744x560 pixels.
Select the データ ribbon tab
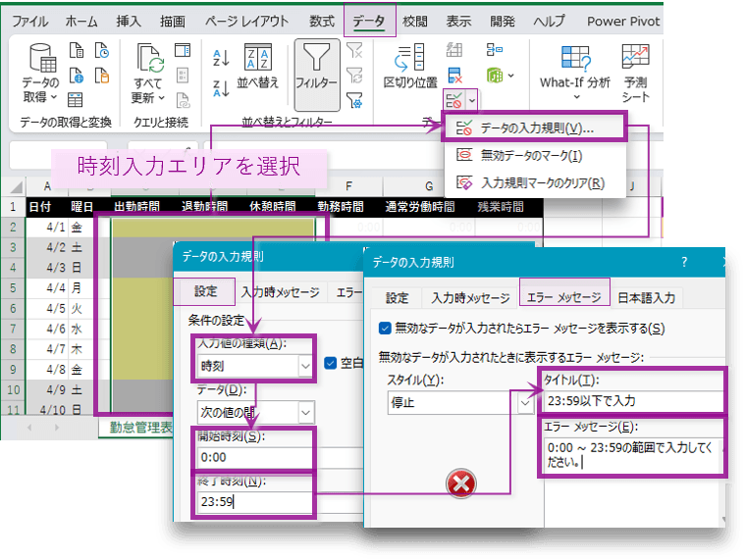pyautogui.click(x=369, y=22)
